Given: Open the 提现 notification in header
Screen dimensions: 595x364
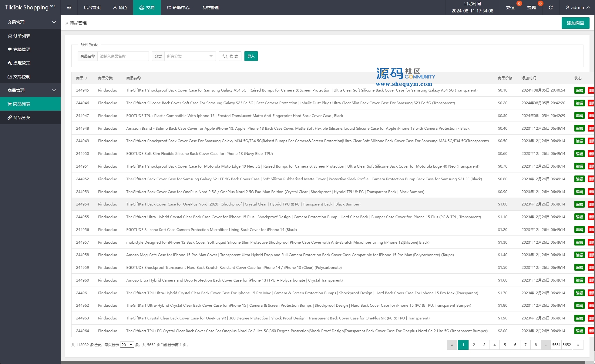Looking at the screenshot, I should pyautogui.click(x=532, y=8).
